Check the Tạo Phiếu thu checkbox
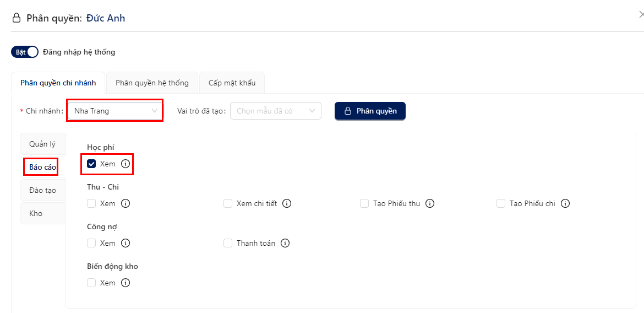 coord(364,203)
